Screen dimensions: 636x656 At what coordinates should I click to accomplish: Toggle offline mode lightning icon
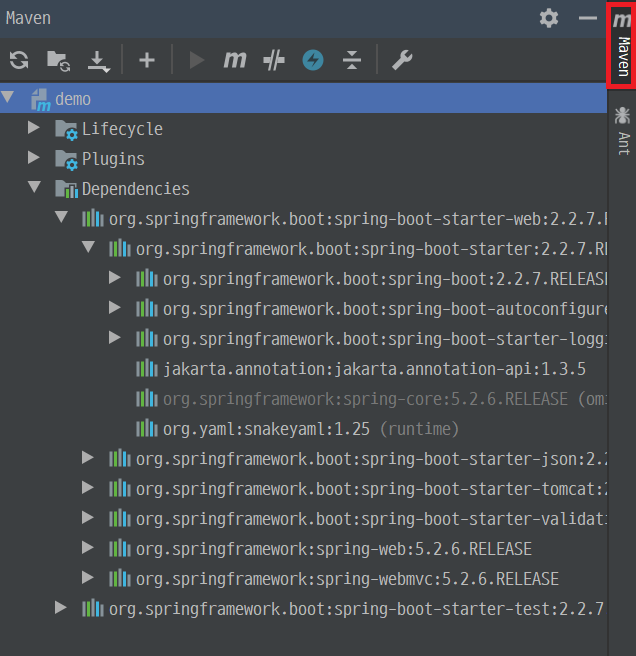(x=313, y=60)
